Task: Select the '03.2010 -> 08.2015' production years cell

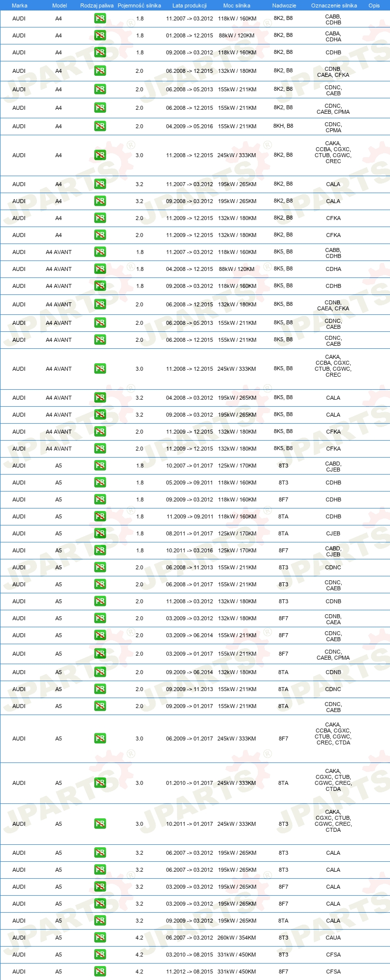Action: (x=190, y=955)
